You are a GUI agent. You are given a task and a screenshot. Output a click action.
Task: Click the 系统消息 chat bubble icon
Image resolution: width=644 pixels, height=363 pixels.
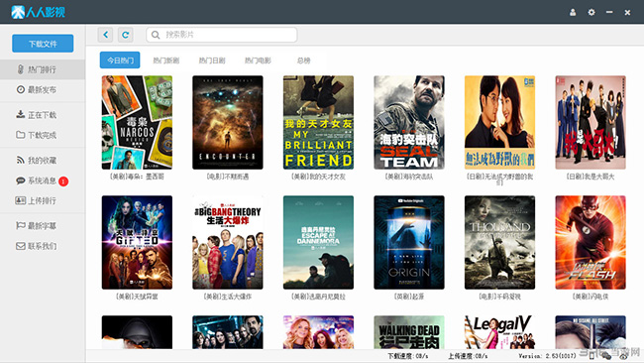point(21,181)
